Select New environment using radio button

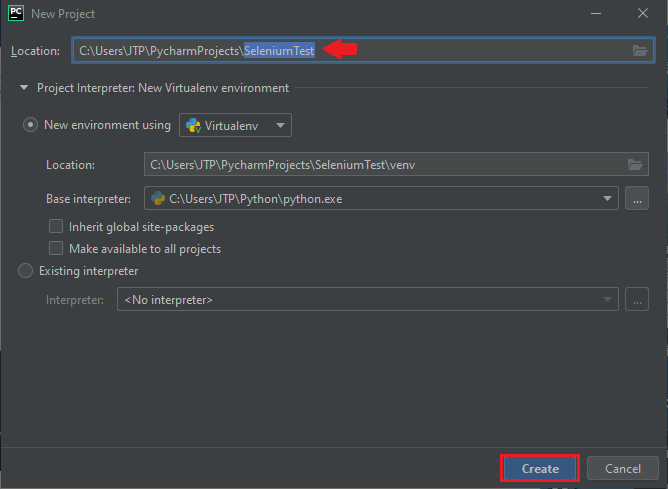tap(30, 125)
